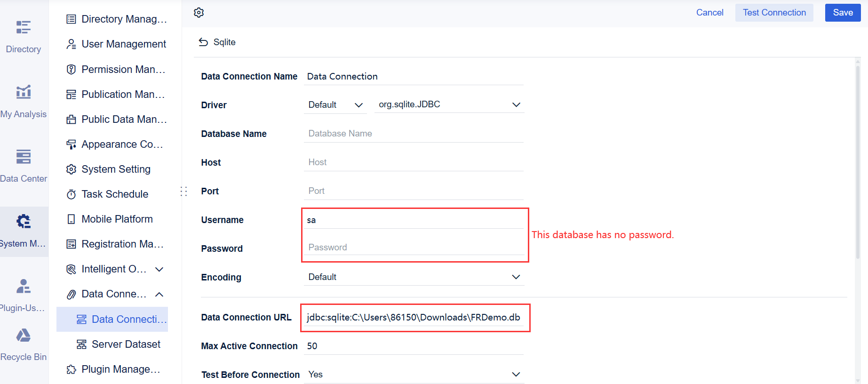Open the org.sqlite.JDBC driver dropdown
The height and width of the screenshot is (384, 868).
coord(449,105)
